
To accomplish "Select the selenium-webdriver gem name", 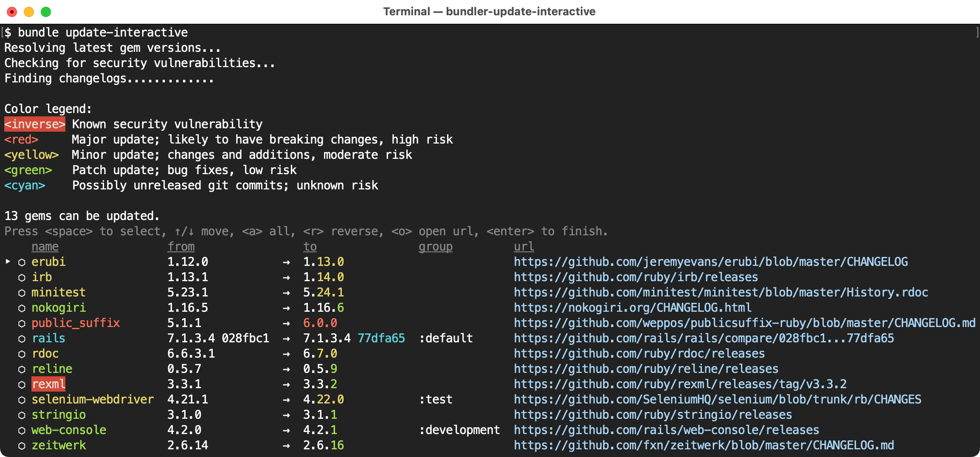I will 93,399.
